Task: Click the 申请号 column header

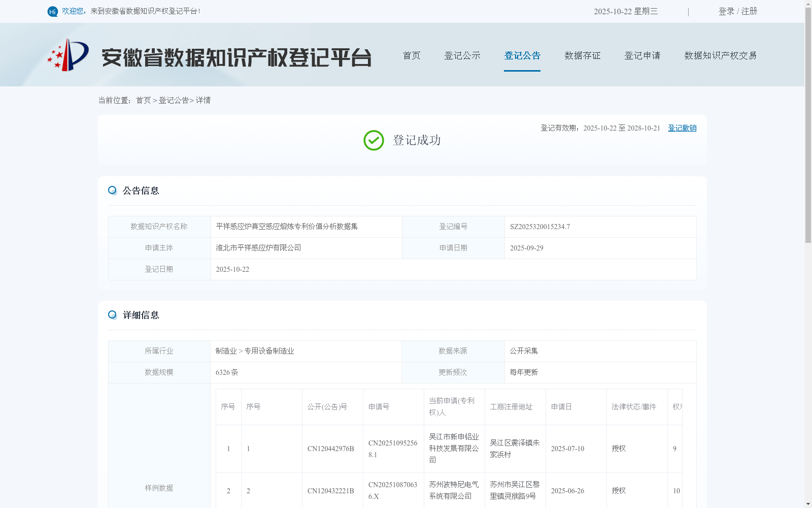Action: [379, 407]
